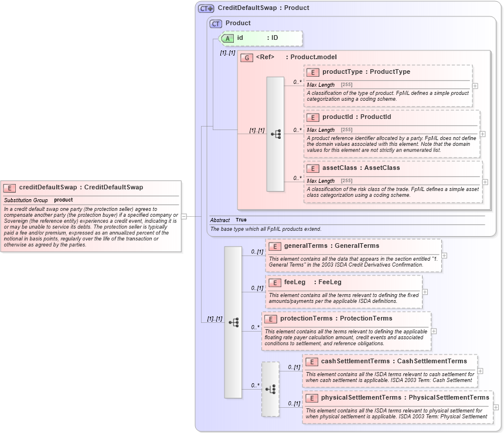Viewport: 504px width, 433px height.
Task: Expand the productType element
Action: (475, 86)
